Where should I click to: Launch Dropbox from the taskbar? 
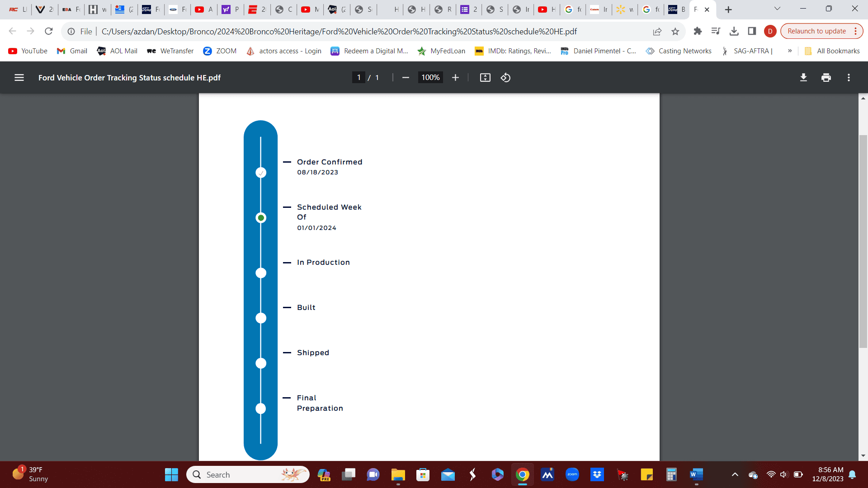[x=597, y=474]
